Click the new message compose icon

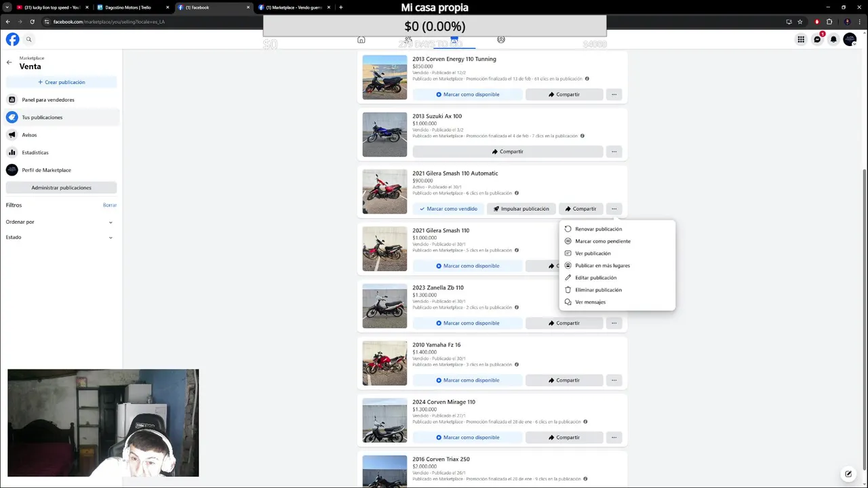(848, 474)
